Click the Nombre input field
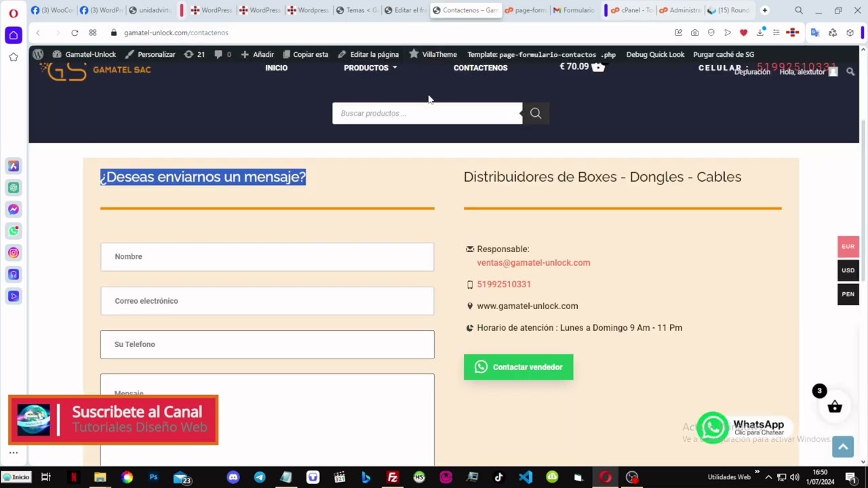This screenshot has height=488, width=868. 267,257
